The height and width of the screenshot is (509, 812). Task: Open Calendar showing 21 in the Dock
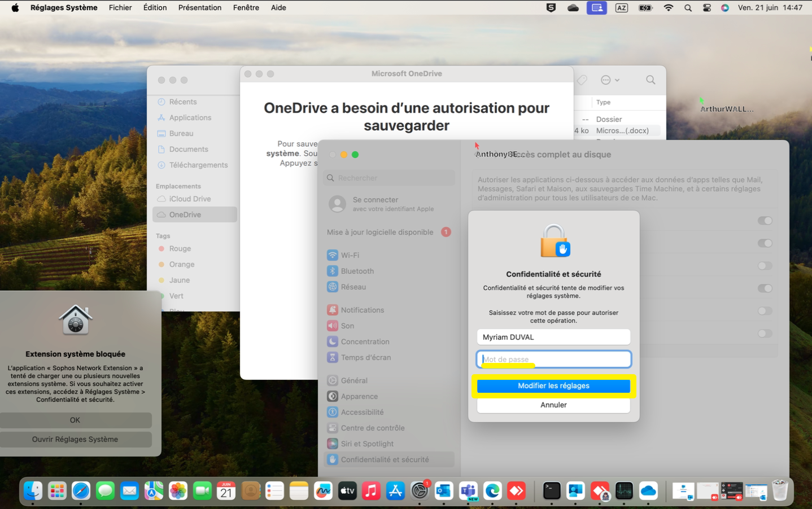226,491
